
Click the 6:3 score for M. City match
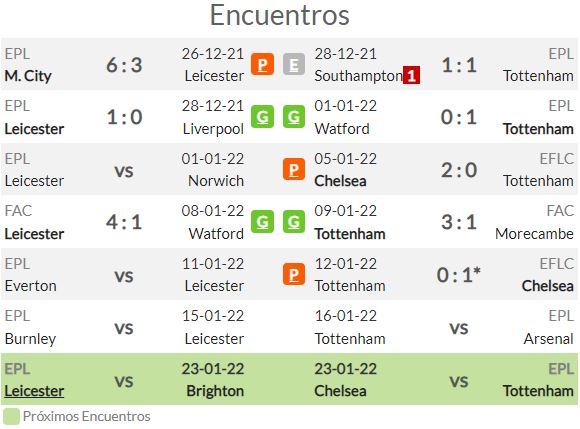coord(124,65)
